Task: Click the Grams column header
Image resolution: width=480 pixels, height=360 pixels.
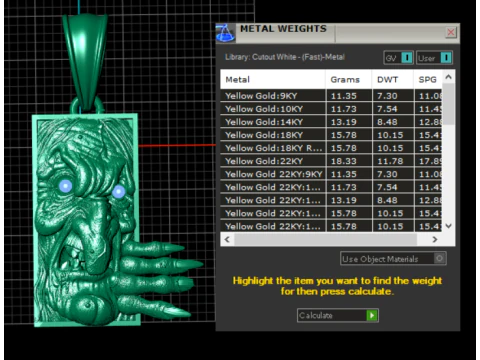Action: (349, 79)
